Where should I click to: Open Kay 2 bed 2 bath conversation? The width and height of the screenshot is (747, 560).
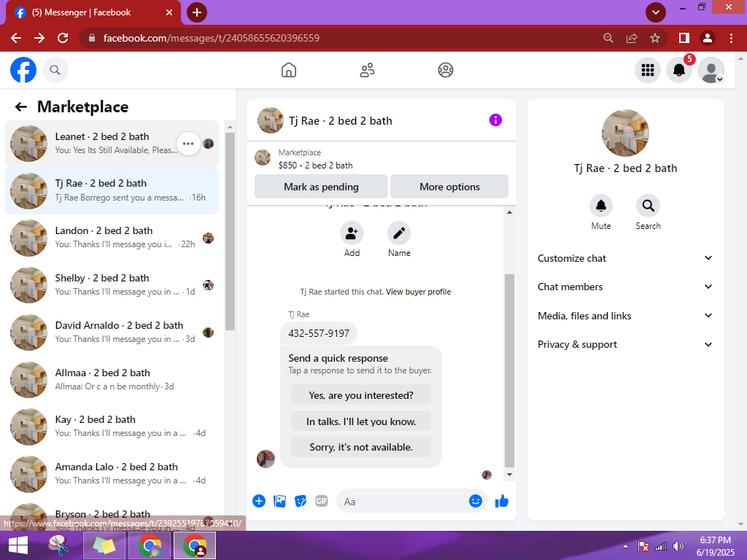tap(112, 427)
